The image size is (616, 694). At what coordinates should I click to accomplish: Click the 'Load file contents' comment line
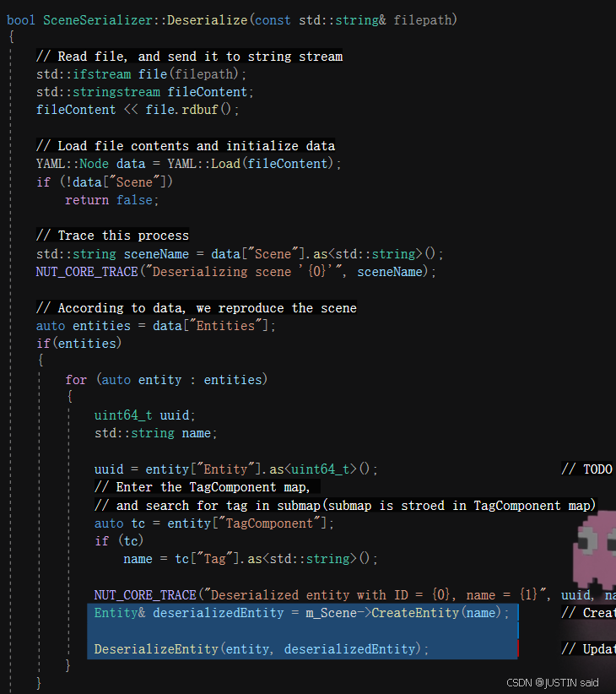[185, 146]
